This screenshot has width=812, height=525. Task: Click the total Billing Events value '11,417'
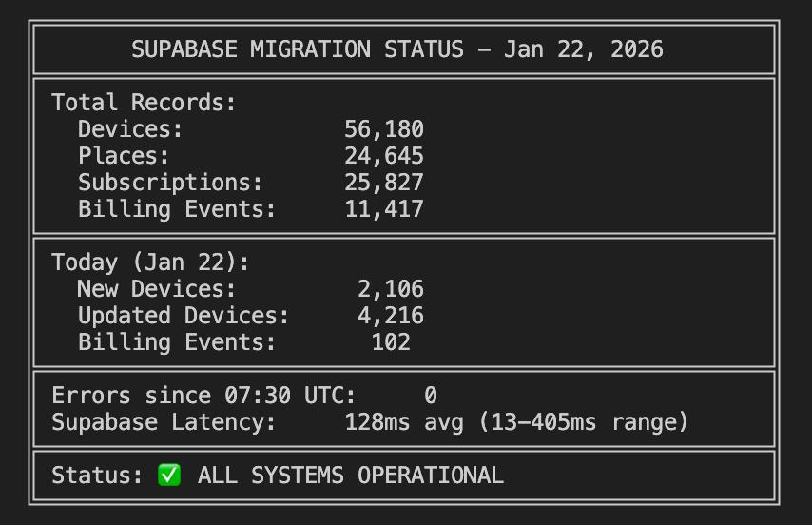click(x=384, y=209)
